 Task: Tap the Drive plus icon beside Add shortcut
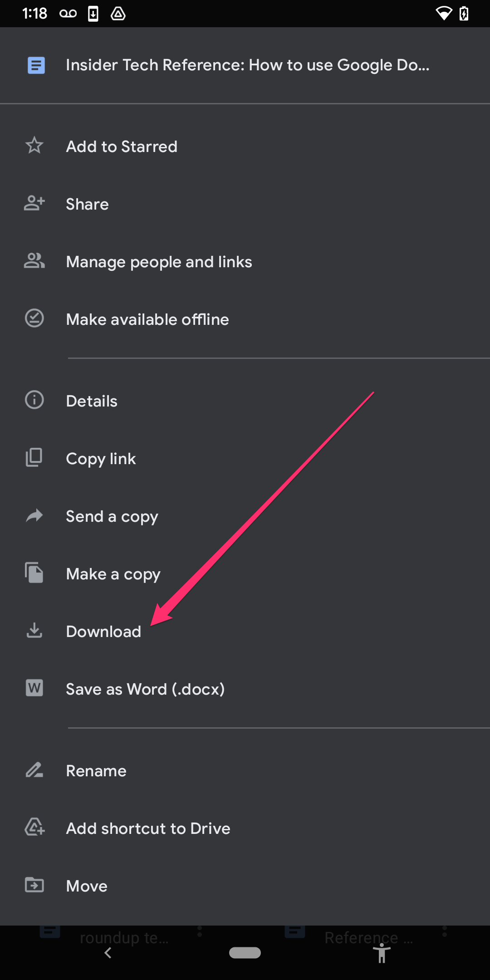coord(34,827)
